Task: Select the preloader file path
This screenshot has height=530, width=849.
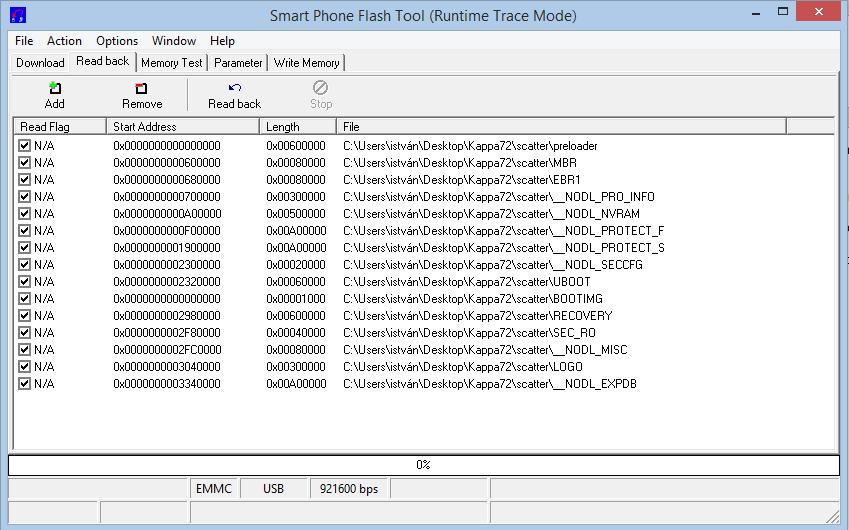Action: pos(470,146)
